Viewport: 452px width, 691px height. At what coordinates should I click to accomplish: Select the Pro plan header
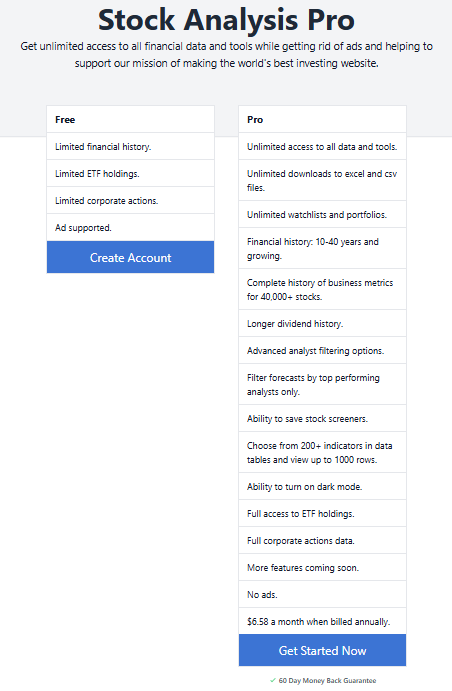coord(322,119)
